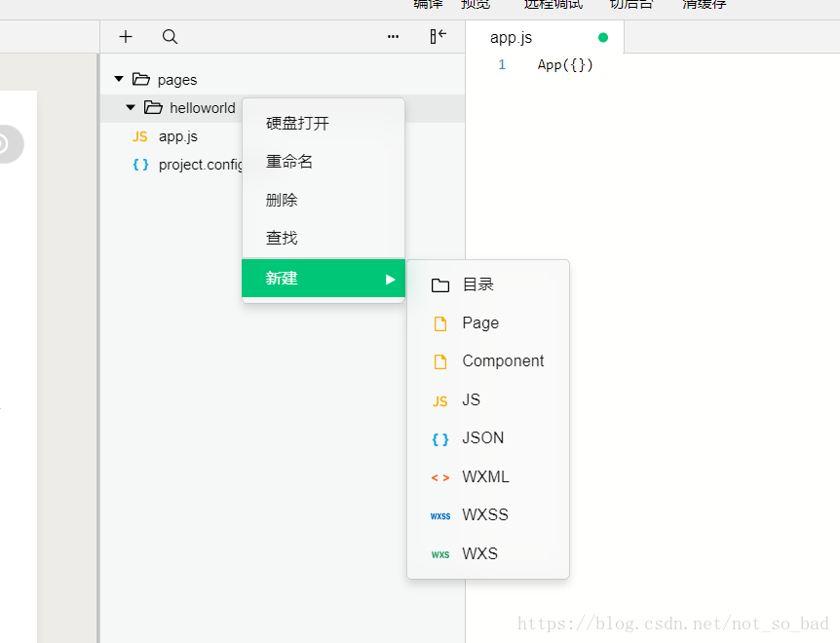Click the plus icon to create file
Screen dimensions: 840x643
coord(125,36)
